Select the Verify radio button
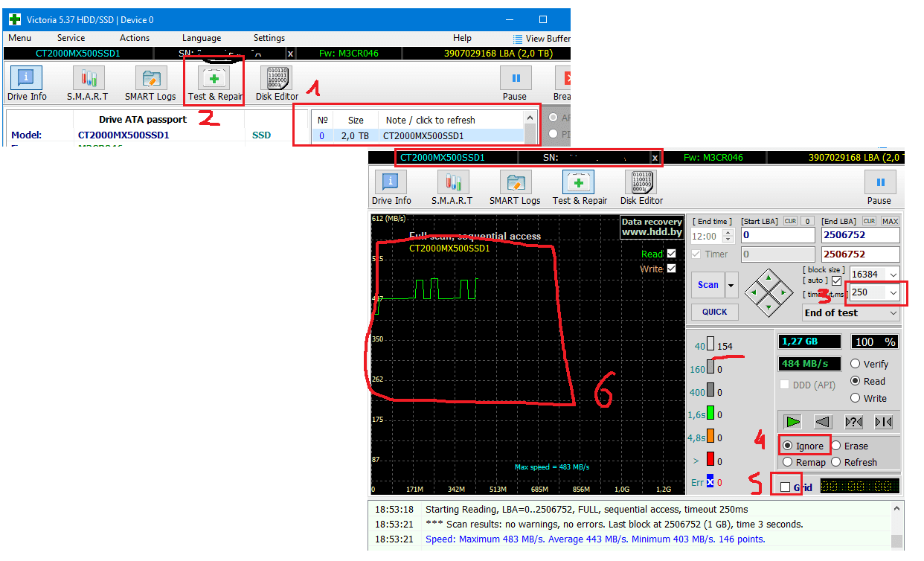Screen dimensions: 924x561 point(855,364)
